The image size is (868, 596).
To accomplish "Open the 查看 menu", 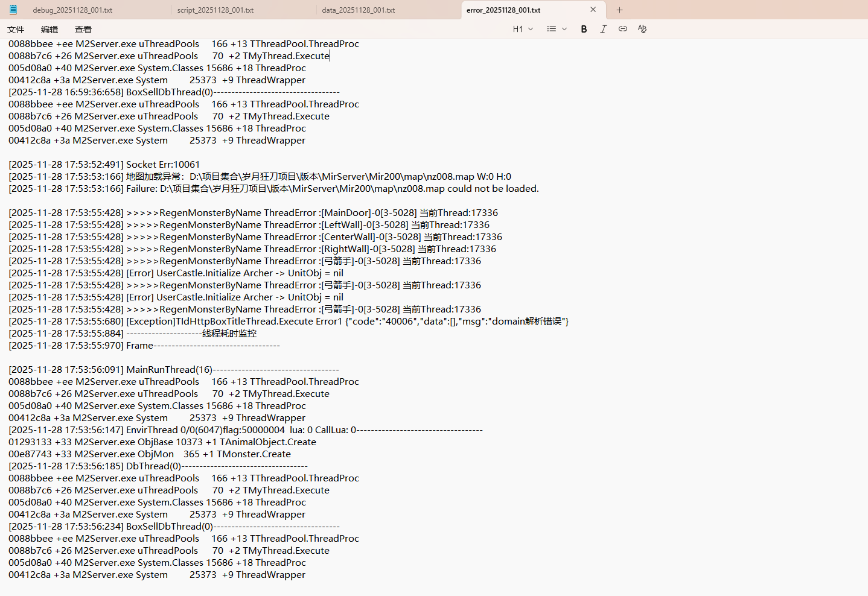I will click(x=83, y=30).
